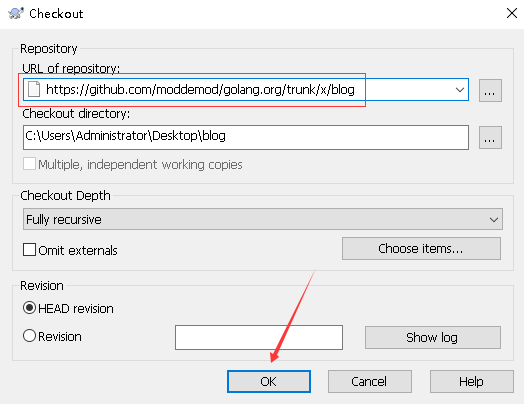Click the Cancel button

point(370,381)
